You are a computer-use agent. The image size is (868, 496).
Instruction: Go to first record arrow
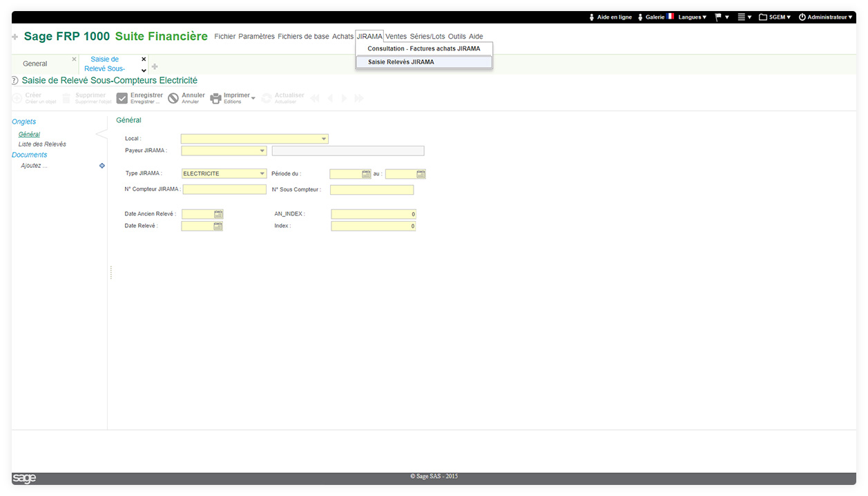click(x=315, y=99)
